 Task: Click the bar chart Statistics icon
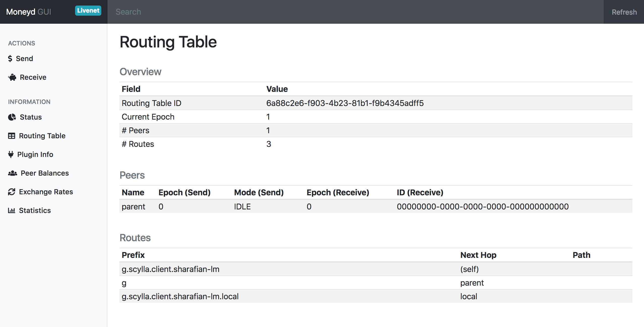coord(12,210)
